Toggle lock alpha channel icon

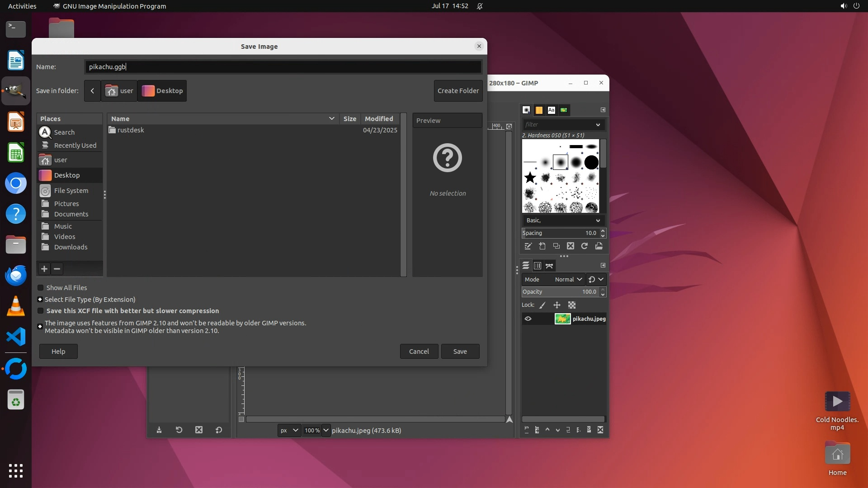(x=572, y=305)
